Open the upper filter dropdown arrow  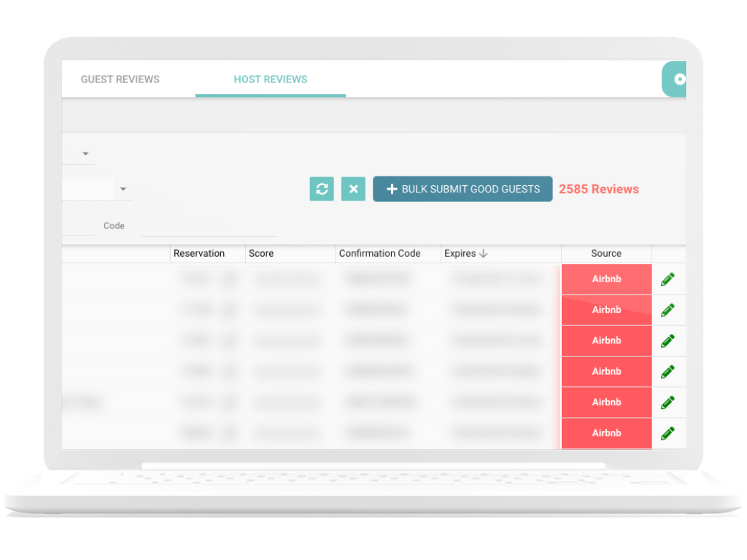pos(86,154)
